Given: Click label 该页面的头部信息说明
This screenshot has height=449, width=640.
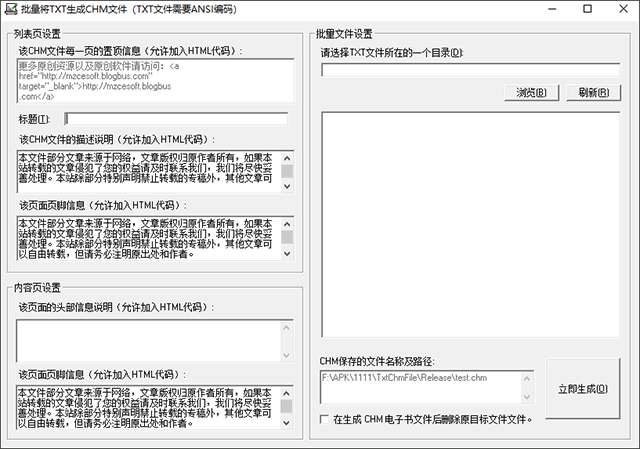Looking at the screenshot, I should click(x=116, y=307).
